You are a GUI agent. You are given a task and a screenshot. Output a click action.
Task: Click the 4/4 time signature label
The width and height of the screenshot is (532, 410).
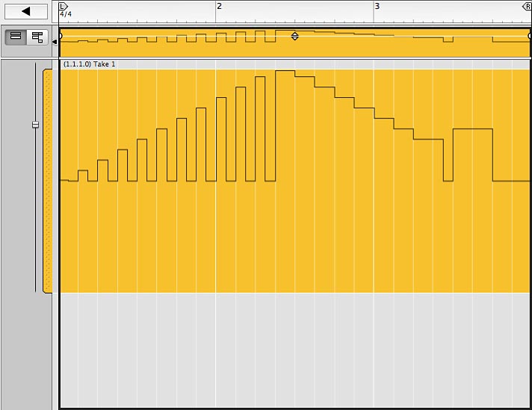(66, 14)
